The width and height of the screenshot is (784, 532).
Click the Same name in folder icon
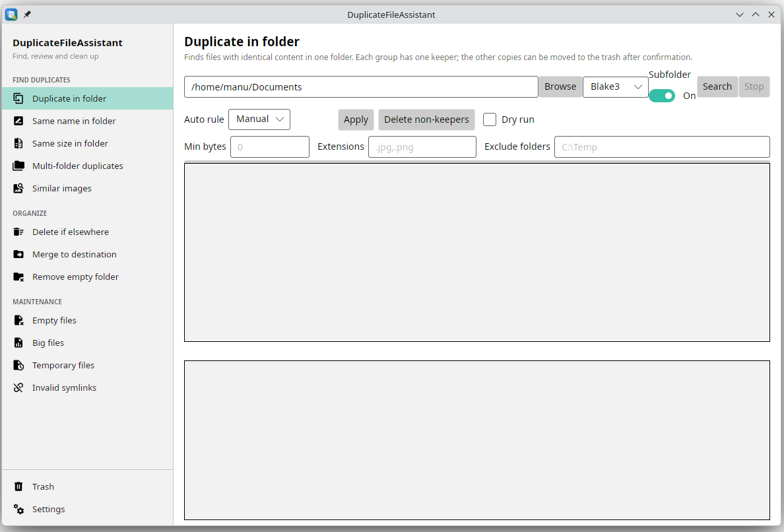click(x=18, y=121)
